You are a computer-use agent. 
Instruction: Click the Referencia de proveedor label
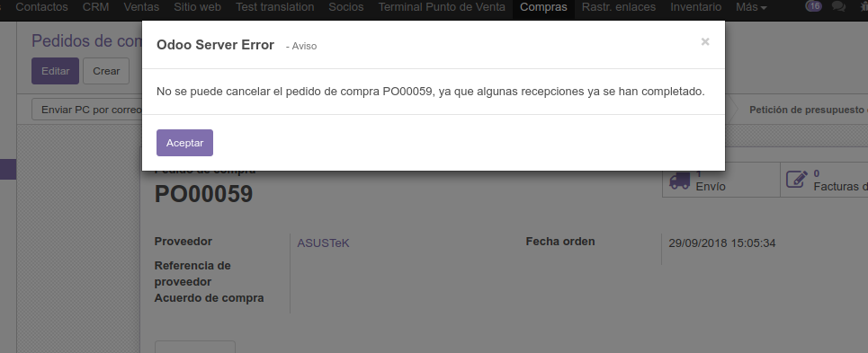pos(192,273)
